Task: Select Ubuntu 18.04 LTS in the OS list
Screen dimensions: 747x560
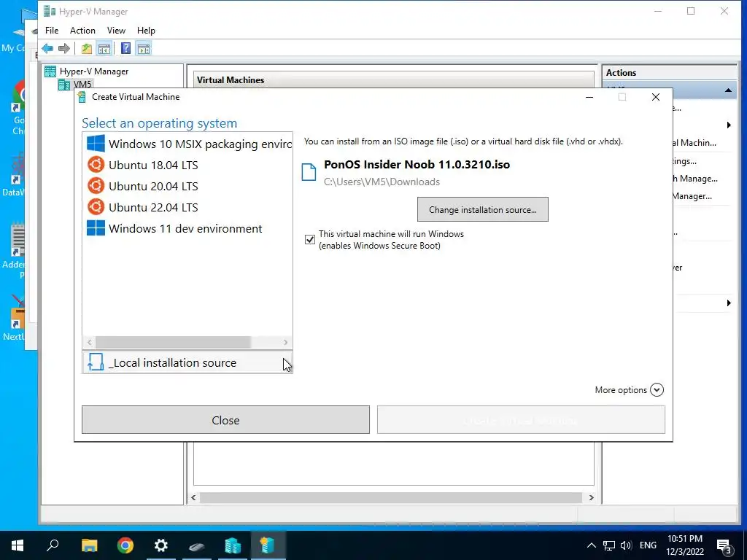Action: (187, 166)
